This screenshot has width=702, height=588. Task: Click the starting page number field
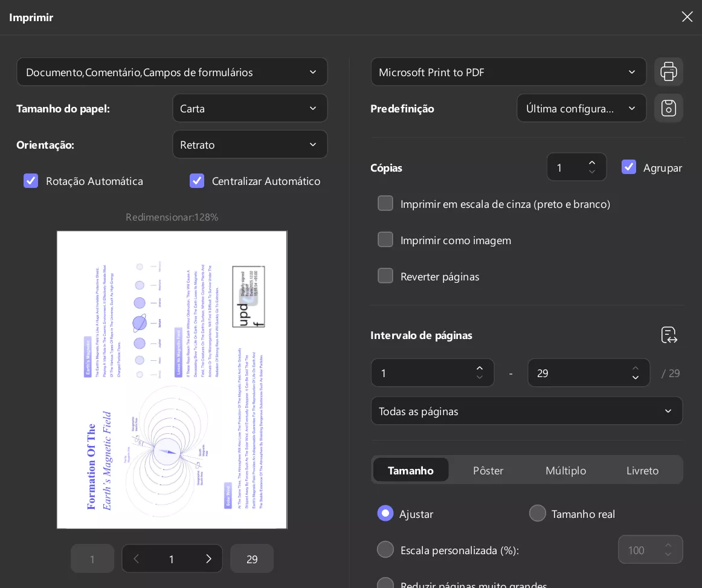(x=423, y=373)
